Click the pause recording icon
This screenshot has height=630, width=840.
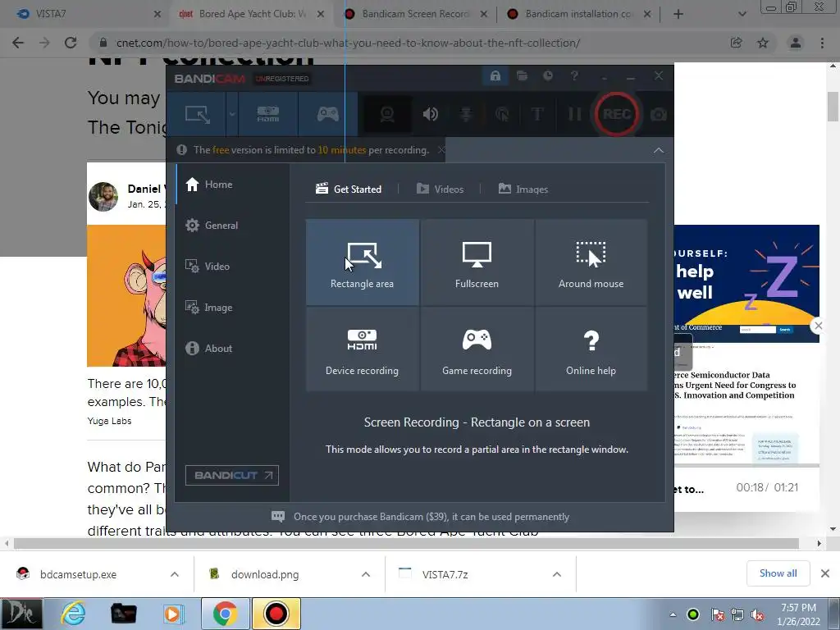pos(574,114)
